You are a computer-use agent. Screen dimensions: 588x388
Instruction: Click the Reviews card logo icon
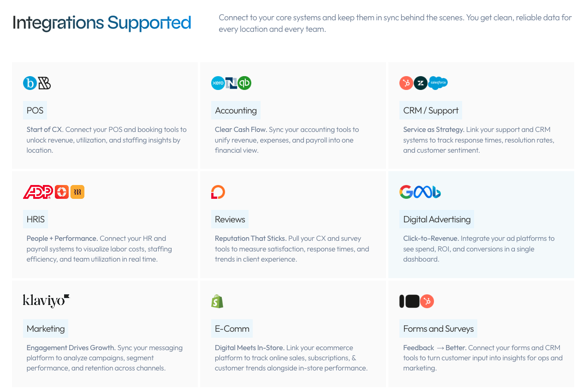click(x=218, y=192)
